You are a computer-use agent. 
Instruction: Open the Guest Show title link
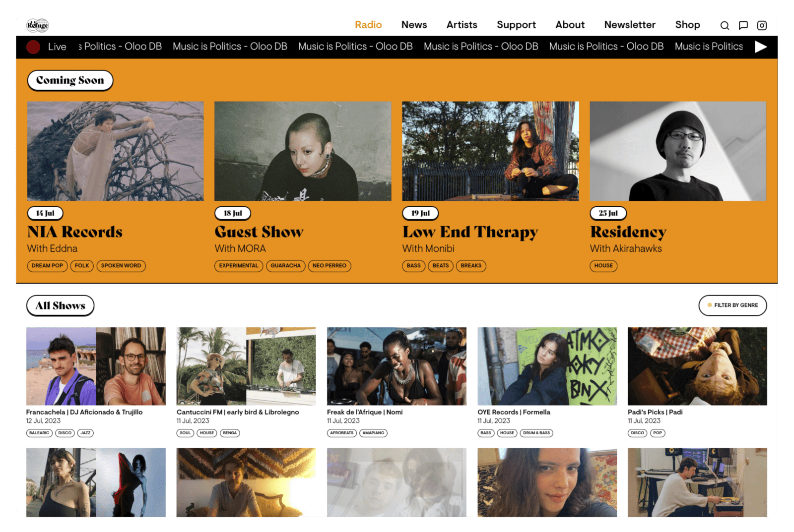pos(259,232)
